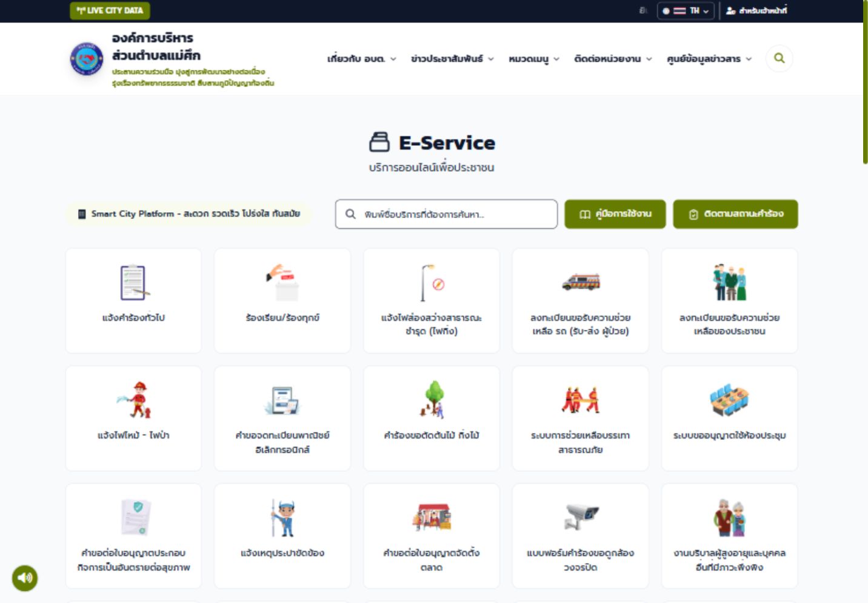Click the disaster relief rescuers icon

[581, 400]
